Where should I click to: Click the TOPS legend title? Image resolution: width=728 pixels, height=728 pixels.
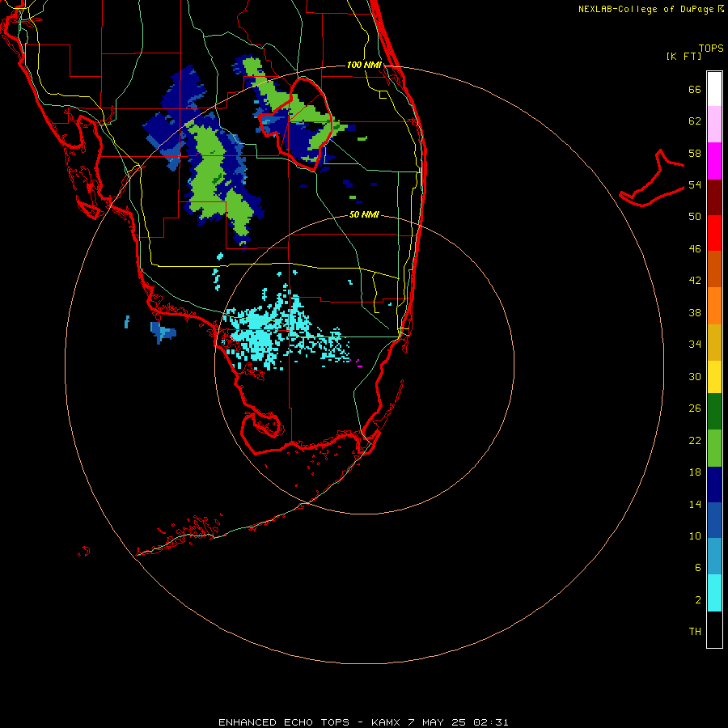711,48
